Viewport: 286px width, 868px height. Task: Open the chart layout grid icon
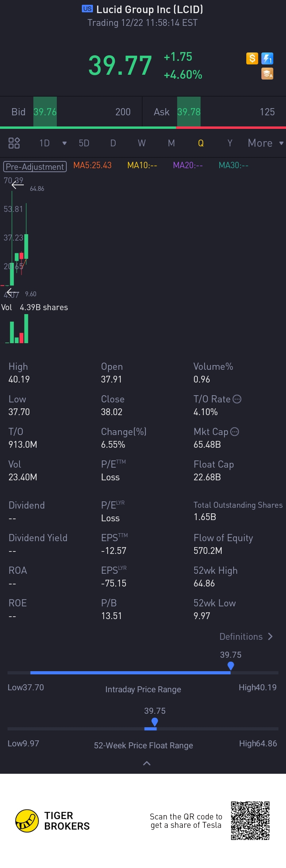(x=14, y=143)
